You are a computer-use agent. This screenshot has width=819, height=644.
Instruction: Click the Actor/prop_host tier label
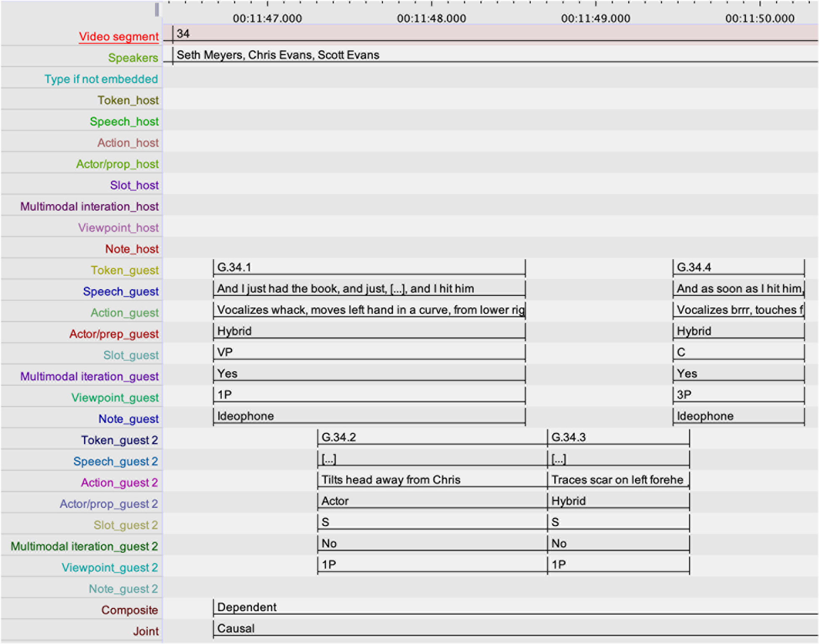(x=117, y=164)
